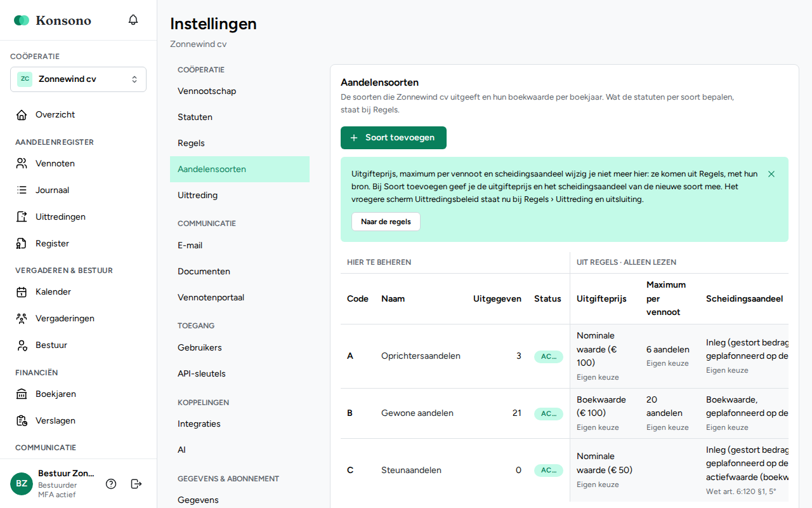Open Integraties settings
The width and height of the screenshot is (812, 508).
coord(240,424)
